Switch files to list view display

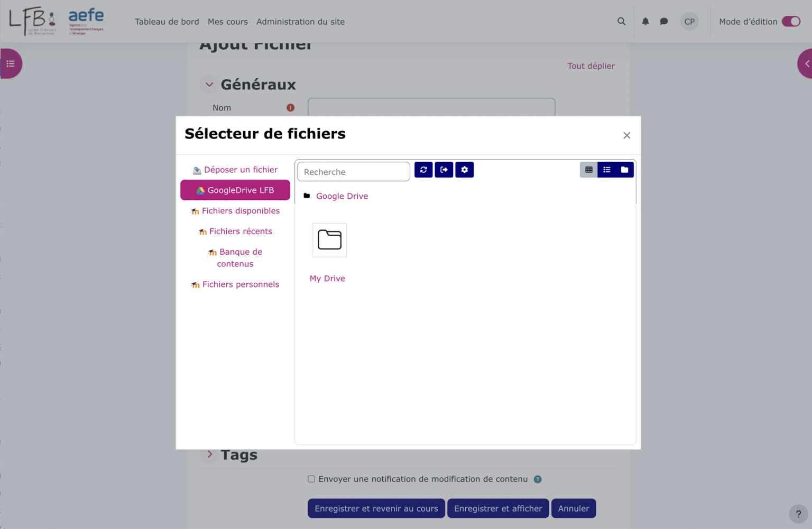click(x=606, y=170)
